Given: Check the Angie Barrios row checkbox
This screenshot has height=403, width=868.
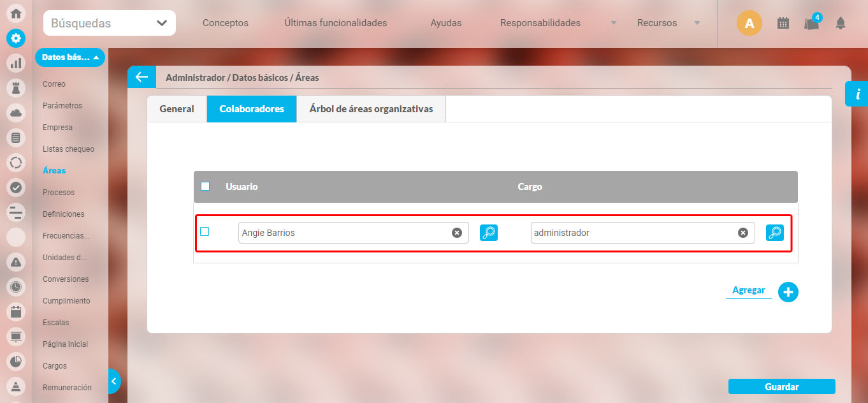Looking at the screenshot, I should click(205, 231).
